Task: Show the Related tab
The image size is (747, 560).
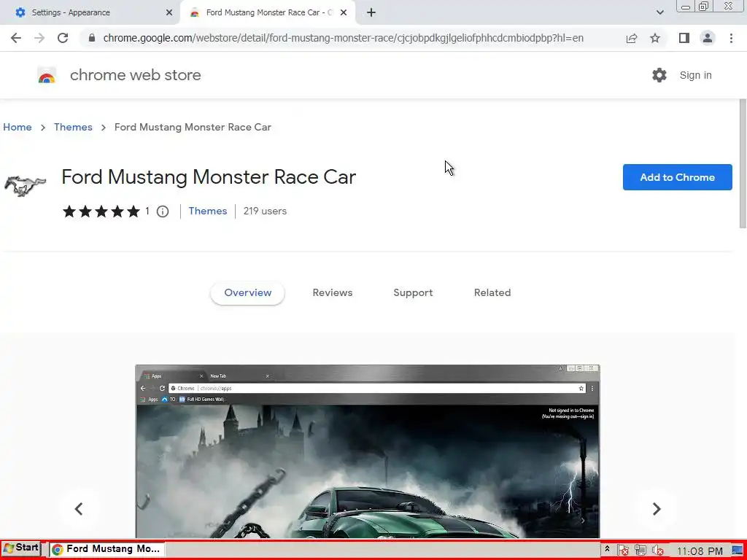Action: click(492, 293)
